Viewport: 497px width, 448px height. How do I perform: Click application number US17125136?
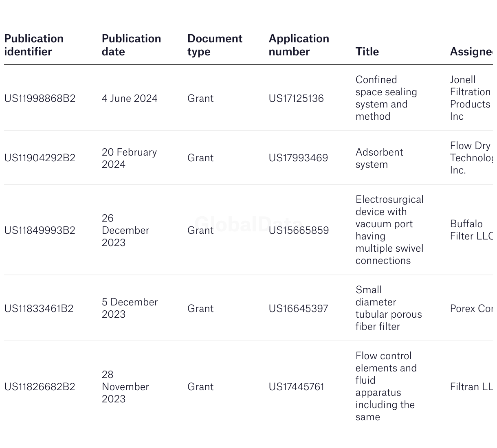point(296,99)
